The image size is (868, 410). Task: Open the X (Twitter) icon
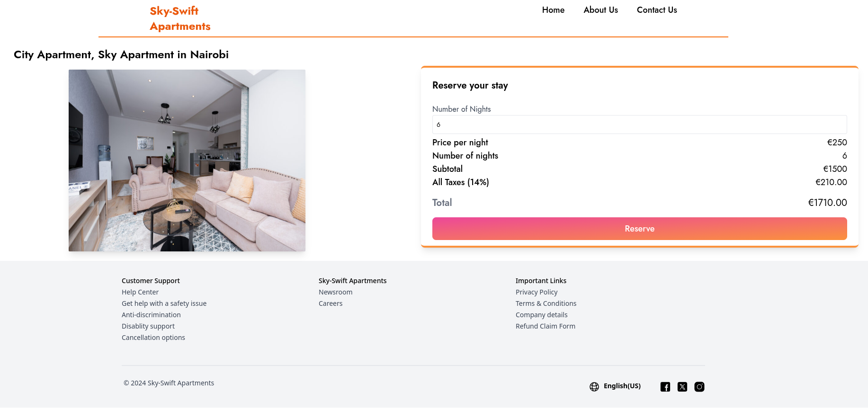coord(682,387)
